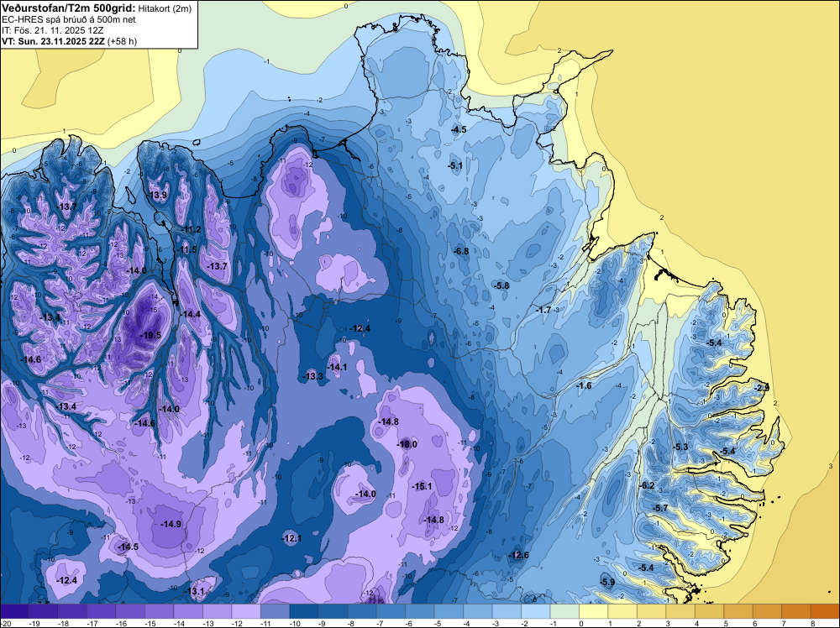Click the '-11.5' temperature label

pyautogui.click(x=186, y=250)
